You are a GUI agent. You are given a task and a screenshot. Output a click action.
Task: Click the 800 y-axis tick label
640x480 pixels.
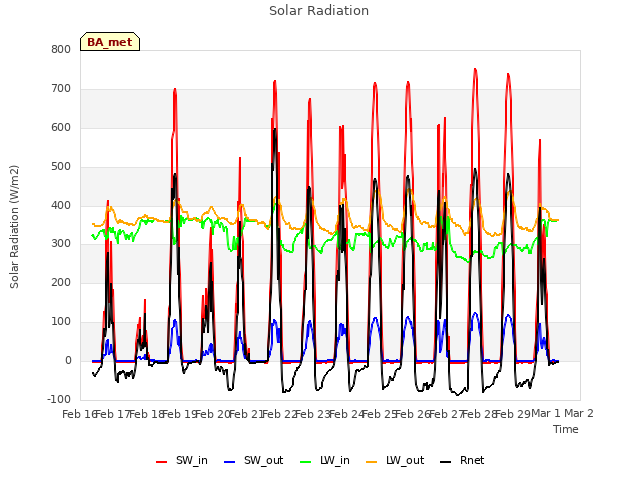tap(61, 49)
